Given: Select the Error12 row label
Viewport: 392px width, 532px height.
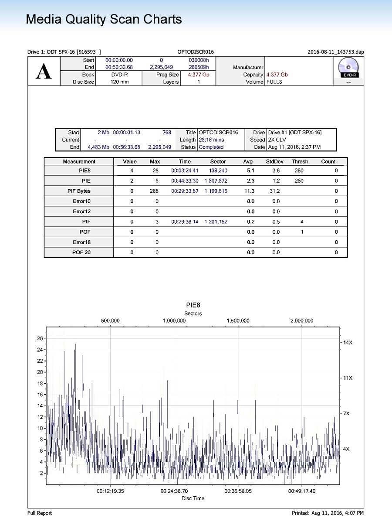Looking at the screenshot, I should pyautogui.click(x=81, y=211).
